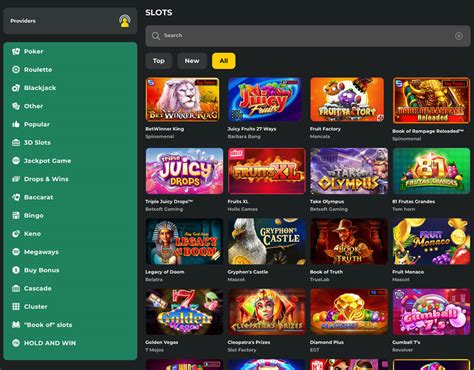The height and width of the screenshot is (370, 474).
Task: Open the Providers avatar icon
Action: click(125, 21)
